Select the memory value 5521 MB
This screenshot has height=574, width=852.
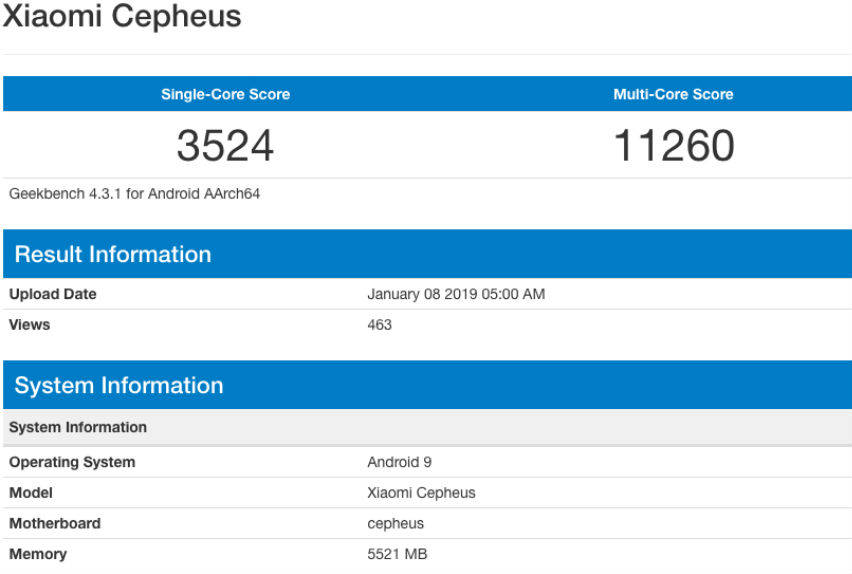(x=397, y=554)
